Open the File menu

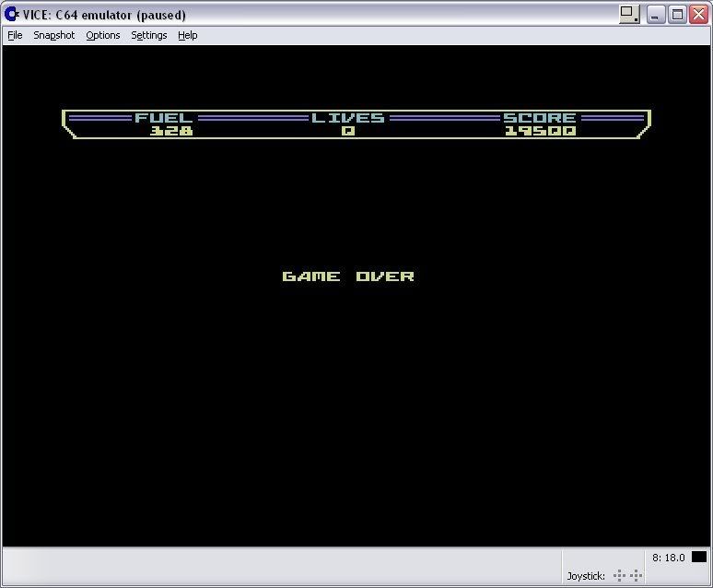[x=15, y=35]
